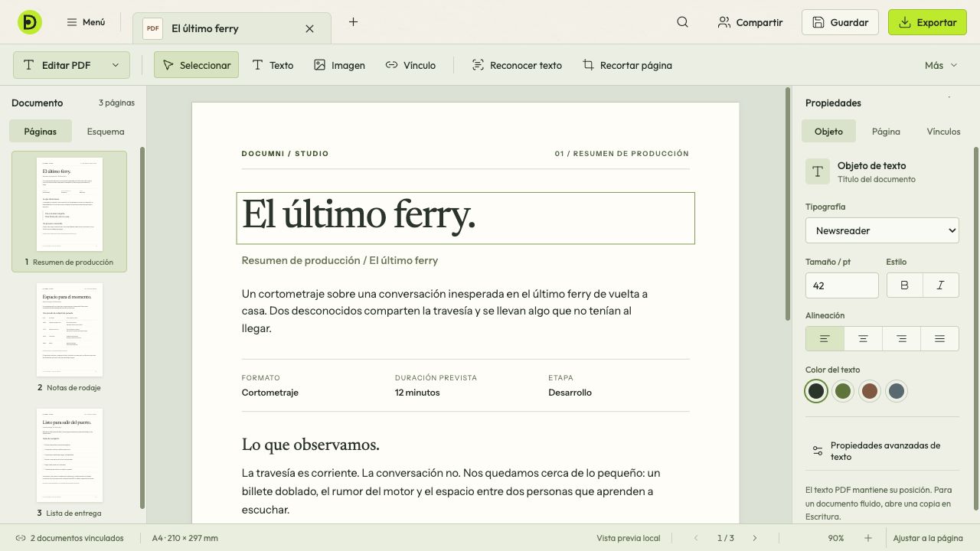The width and height of the screenshot is (980, 551).
Task: Activate the Seleccionar tool
Action: 196,65
